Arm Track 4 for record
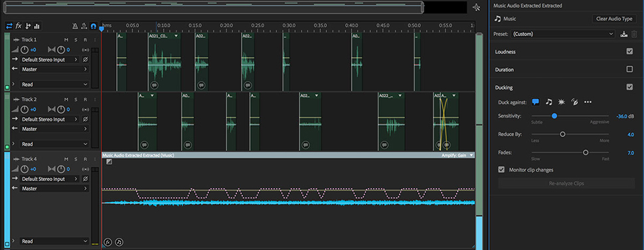Image resolution: width=644 pixels, height=250 pixels. click(x=85, y=159)
